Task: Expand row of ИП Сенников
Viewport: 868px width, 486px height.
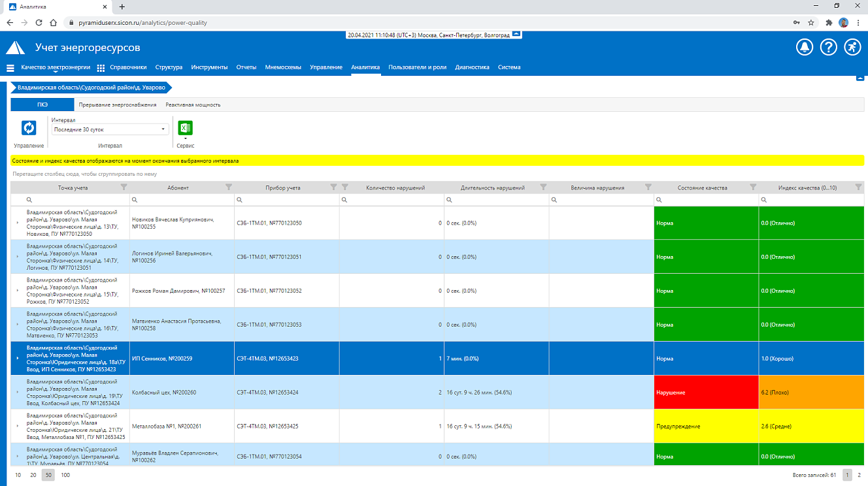Action: [18, 359]
